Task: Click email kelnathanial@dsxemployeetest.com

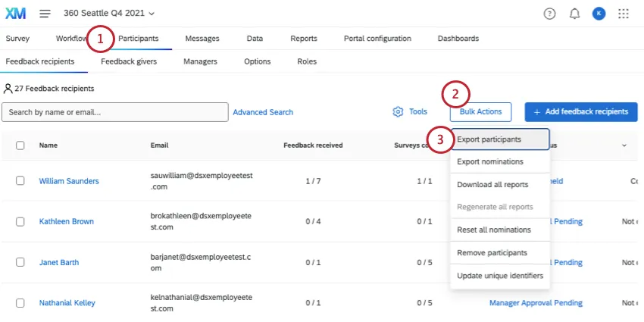Action: [202, 303]
